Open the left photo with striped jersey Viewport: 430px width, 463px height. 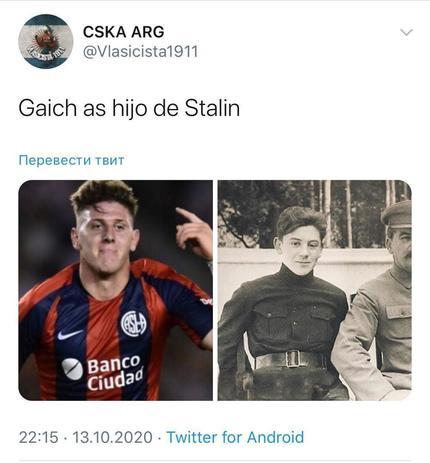tap(115, 290)
